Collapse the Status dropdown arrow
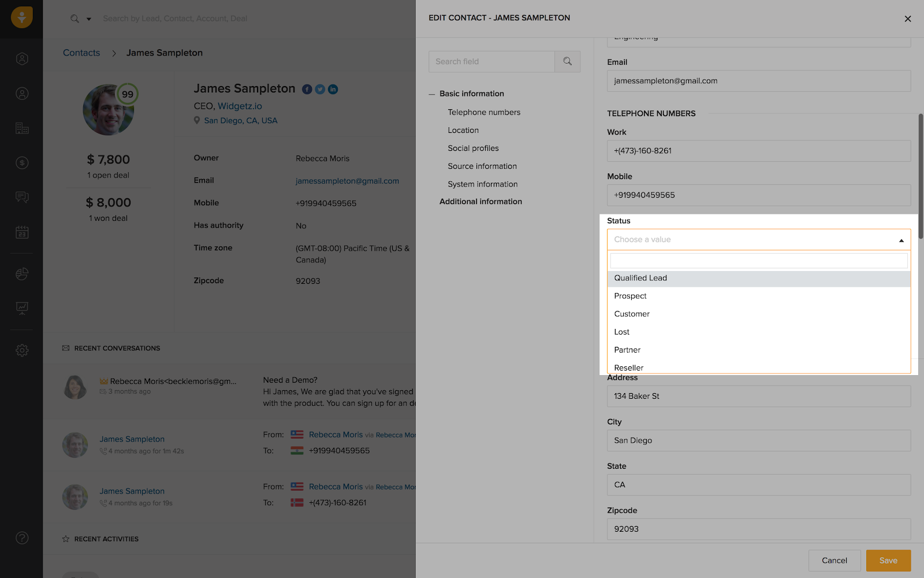This screenshot has height=578, width=924. click(901, 240)
